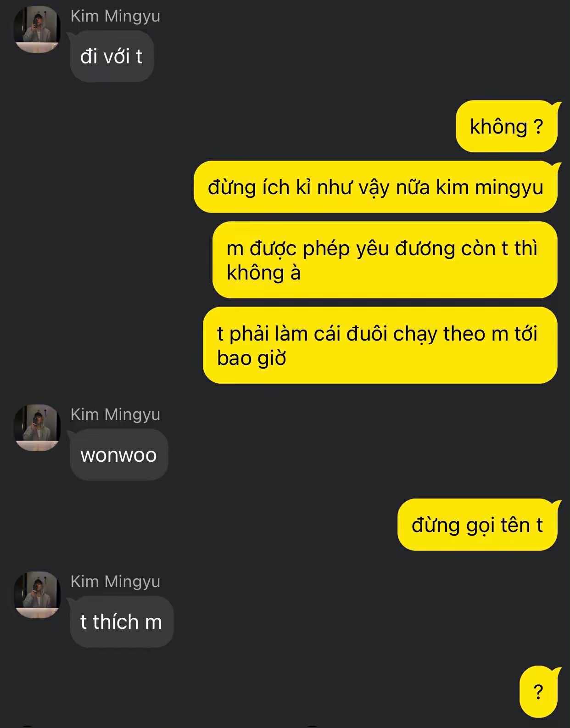This screenshot has width=570, height=728.
Task: Tap the Kim Mingyu name above 'wonwoo'
Action: pos(115,414)
